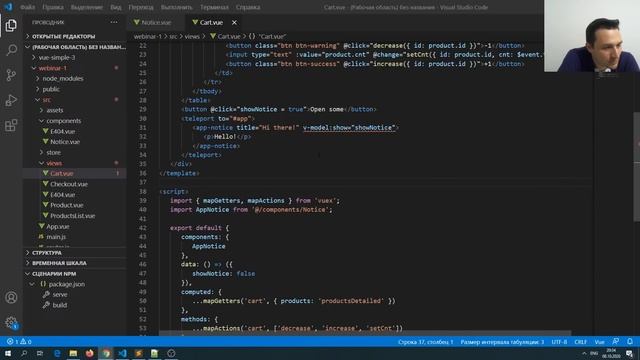Open the Вид menu

tap(116, 7)
